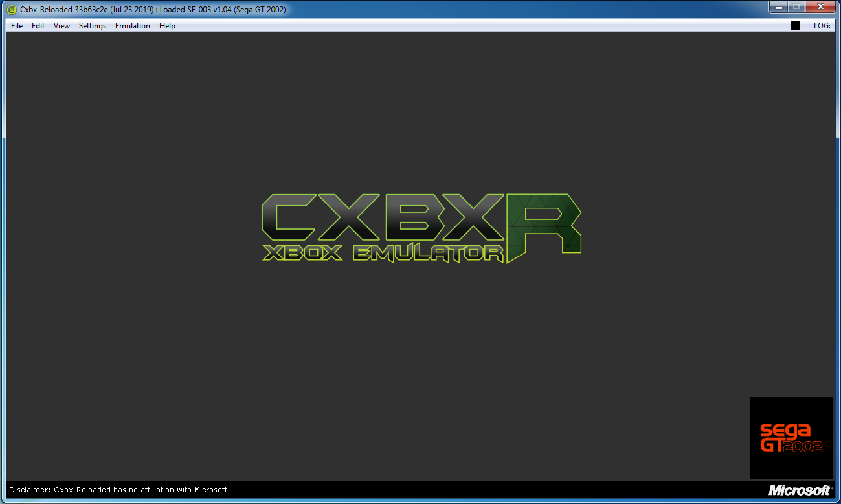Open the Emulation menu
This screenshot has width=841, height=504.
coord(133,26)
